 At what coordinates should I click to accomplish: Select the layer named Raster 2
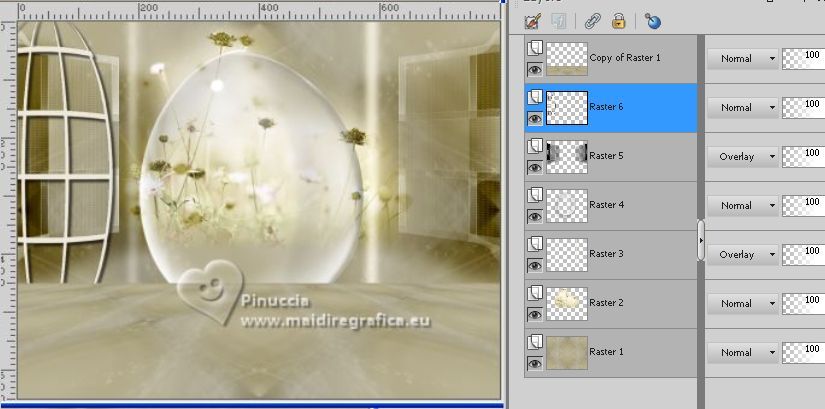click(x=606, y=302)
